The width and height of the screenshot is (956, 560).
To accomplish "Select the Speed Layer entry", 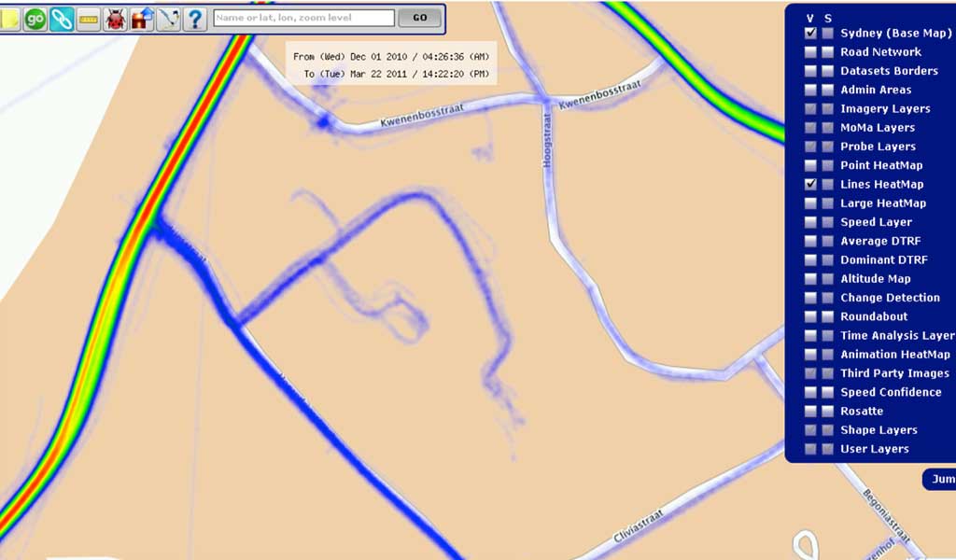I will pyautogui.click(x=876, y=222).
